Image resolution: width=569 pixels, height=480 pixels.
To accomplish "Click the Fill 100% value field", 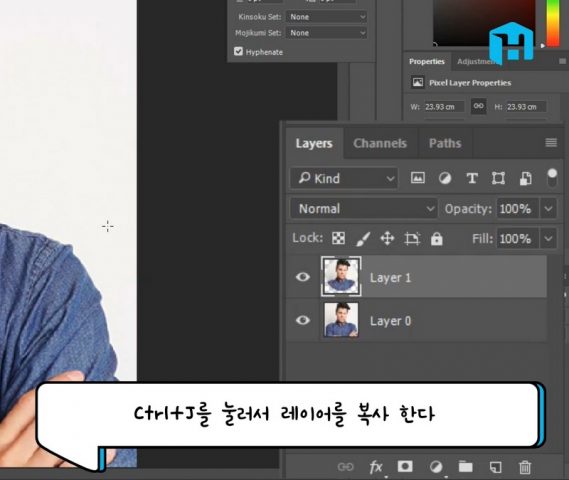I will tap(517, 239).
